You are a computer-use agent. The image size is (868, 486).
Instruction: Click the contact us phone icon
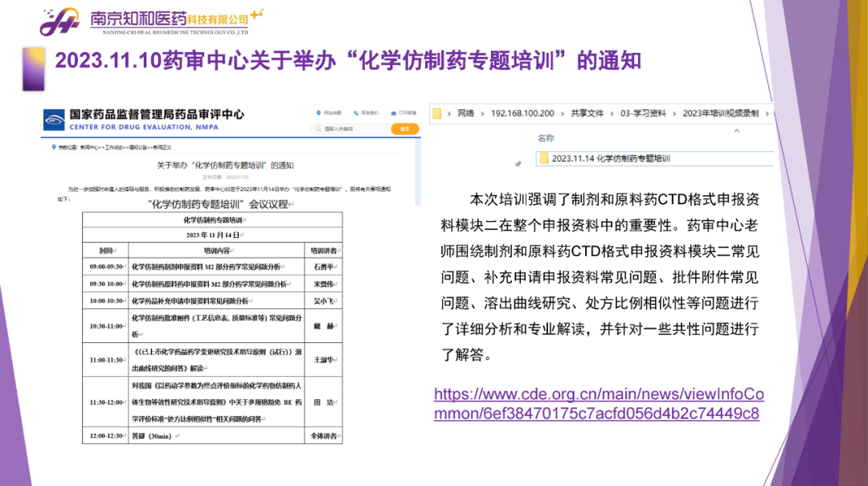coord(356,113)
